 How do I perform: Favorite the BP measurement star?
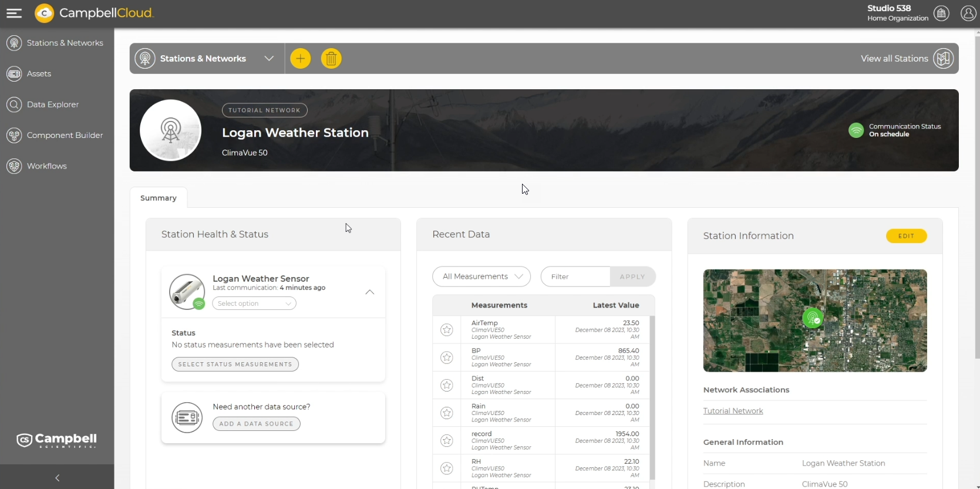coord(447,358)
